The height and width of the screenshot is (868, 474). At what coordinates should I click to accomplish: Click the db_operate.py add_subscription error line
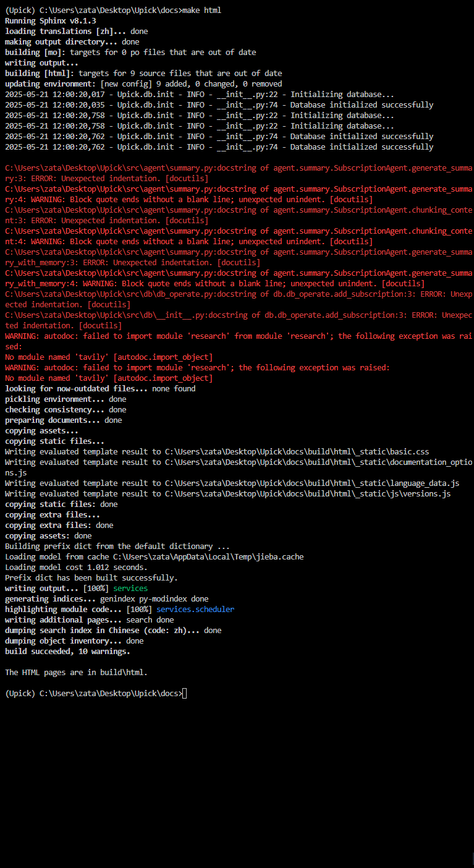click(x=239, y=300)
